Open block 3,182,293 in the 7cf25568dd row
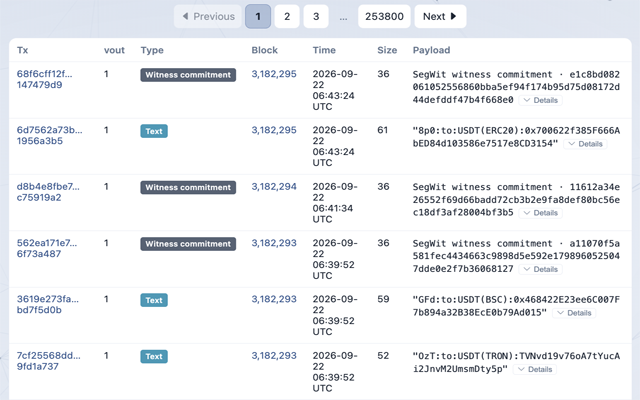The width and height of the screenshot is (640, 400). pos(274,356)
